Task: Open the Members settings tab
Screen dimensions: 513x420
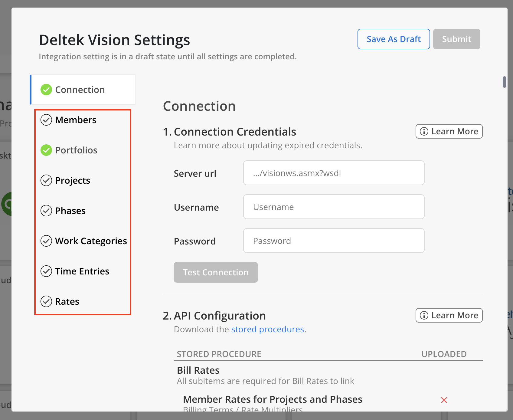Action: [76, 120]
